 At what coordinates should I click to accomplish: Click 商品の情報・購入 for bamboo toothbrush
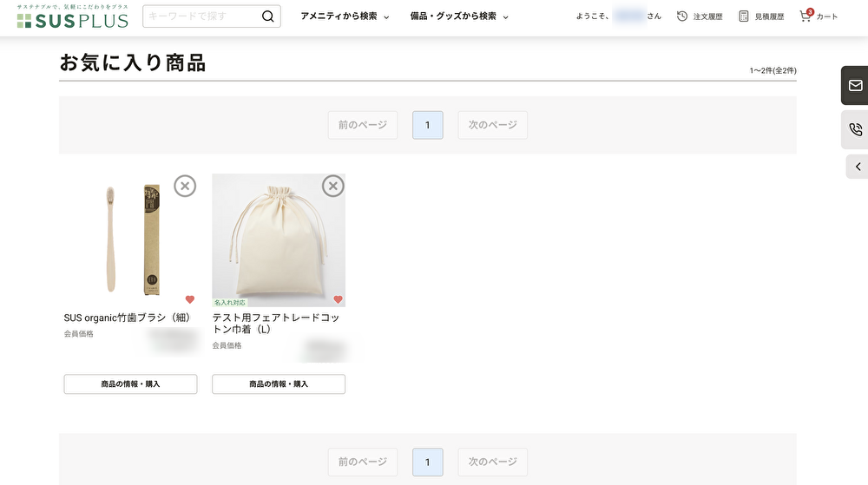130,383
